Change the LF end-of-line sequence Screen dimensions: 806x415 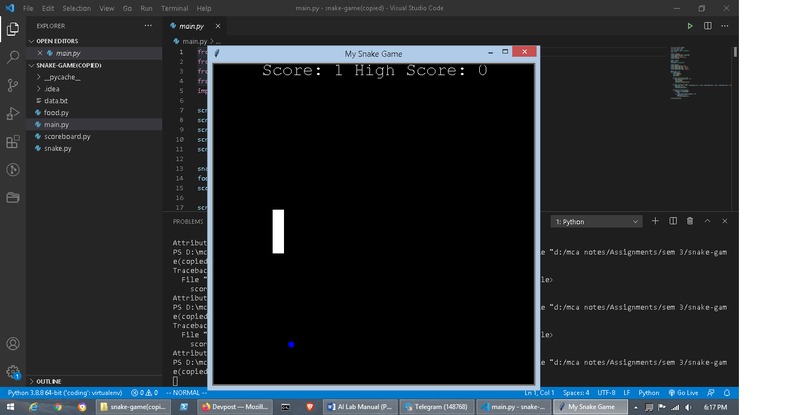[627, 392]
